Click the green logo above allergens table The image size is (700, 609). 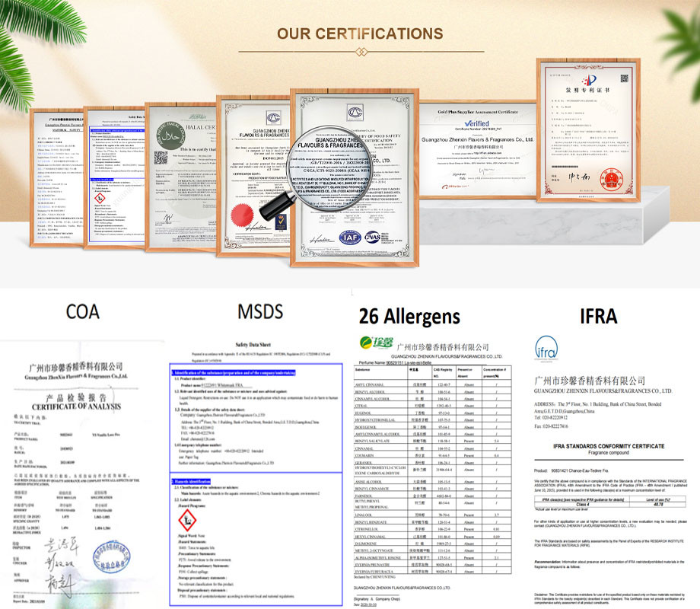[x=371, y=343]
